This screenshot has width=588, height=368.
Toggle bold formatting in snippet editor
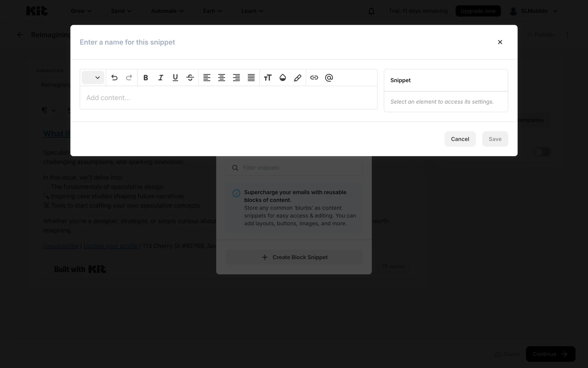click(x=146, y=78)
